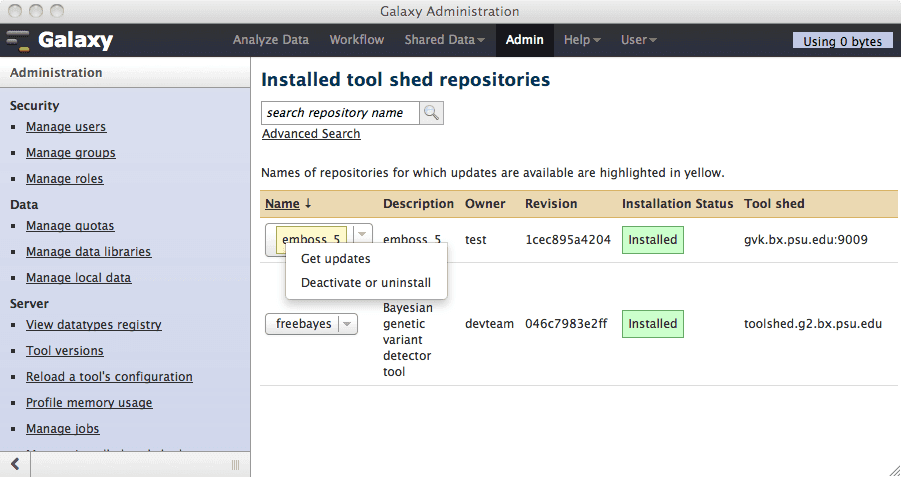Go to the Workflow tab
901x477 pixels.
click(356, 40)
